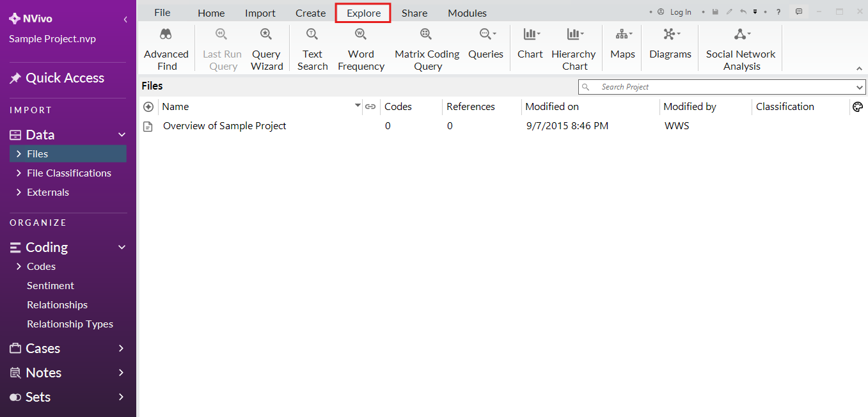Expand the Notes section
The image size is (868, 417).
click(122, 373)
